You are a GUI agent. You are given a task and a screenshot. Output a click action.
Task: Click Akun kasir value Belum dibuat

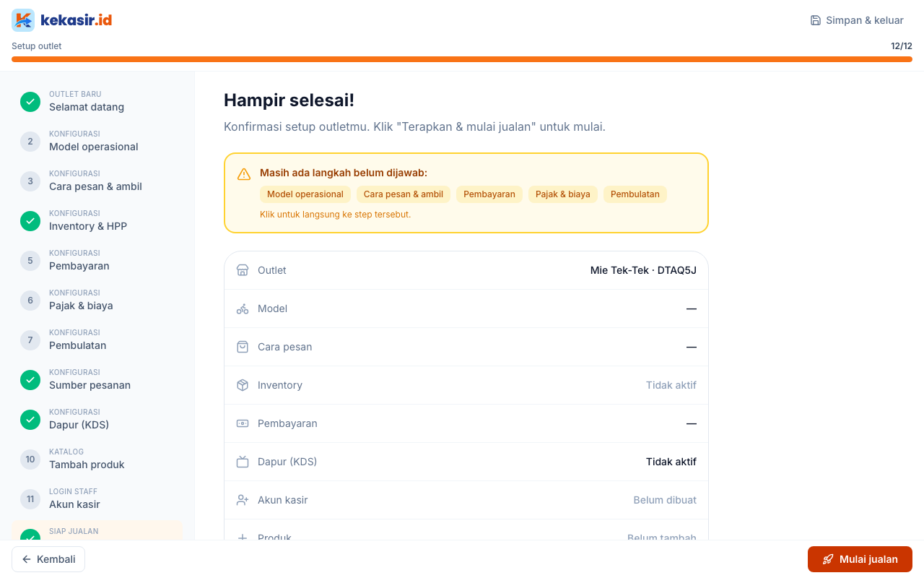click(x=665, y=500)
